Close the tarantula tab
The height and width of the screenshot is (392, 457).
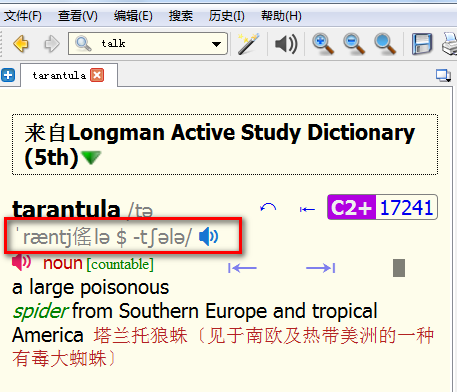(x=97, y=75)
